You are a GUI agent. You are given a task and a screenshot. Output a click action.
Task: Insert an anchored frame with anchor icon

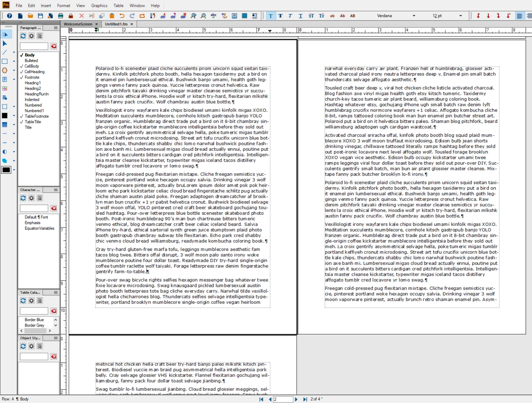[224, 16]
